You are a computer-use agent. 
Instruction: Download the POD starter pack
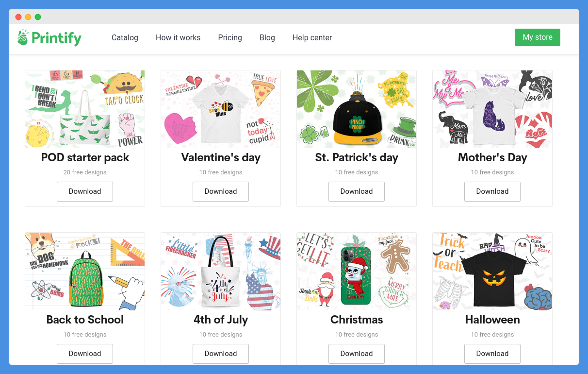pos(85,191)
